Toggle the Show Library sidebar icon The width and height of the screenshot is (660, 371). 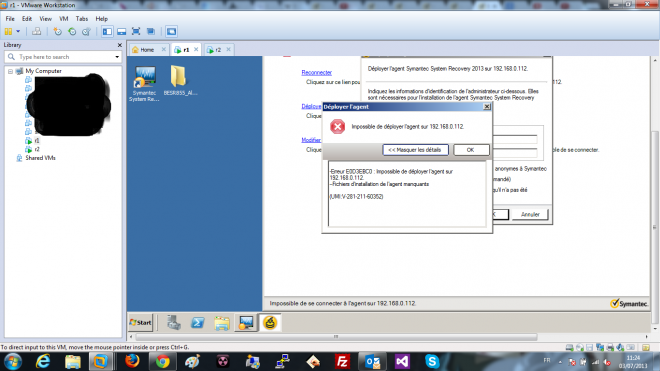click(107, 32)
